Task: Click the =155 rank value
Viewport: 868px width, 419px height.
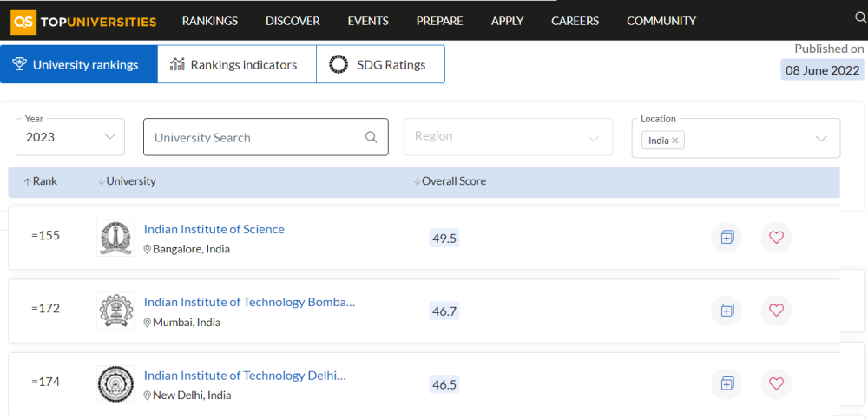Action: pyautogui.click(x=45, y=236)
